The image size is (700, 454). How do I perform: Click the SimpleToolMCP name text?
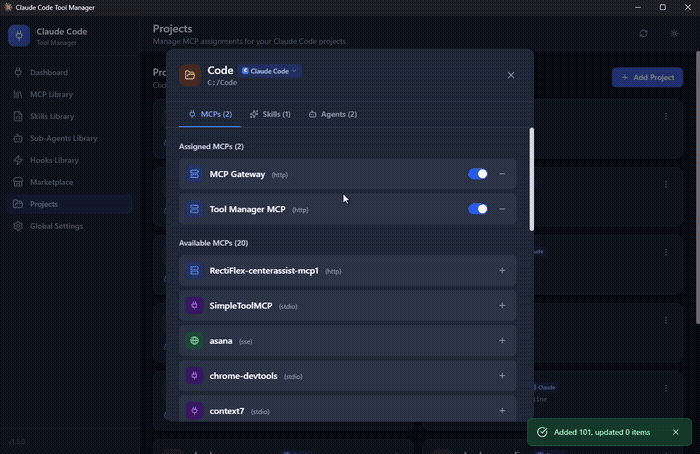tap(241, 306)
